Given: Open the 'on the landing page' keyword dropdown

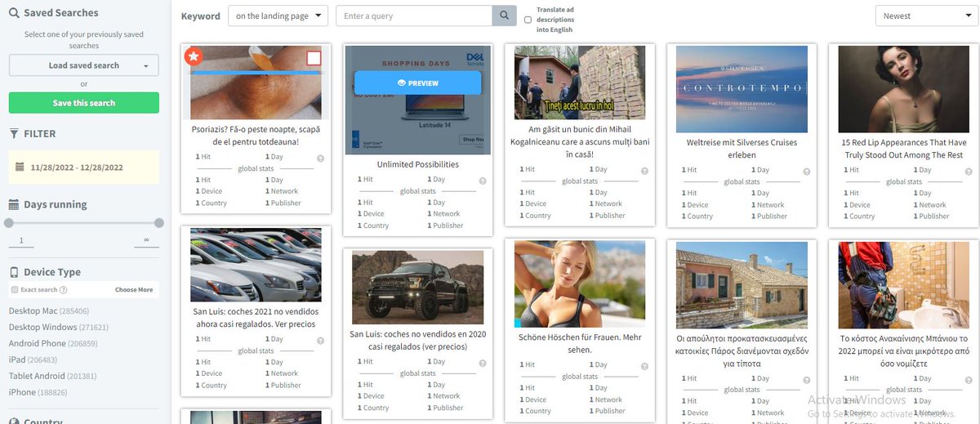Looking at the screenshot, I should [278, 16].
